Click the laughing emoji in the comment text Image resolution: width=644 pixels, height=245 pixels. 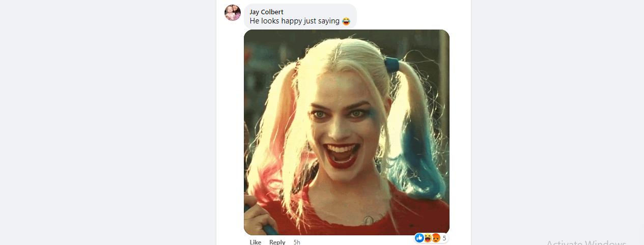347,21
